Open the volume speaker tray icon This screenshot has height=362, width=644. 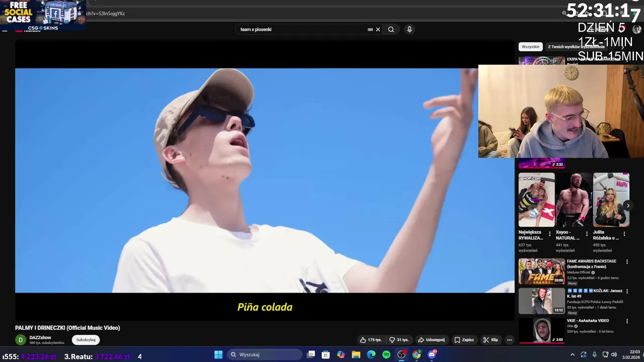(614, 354)
